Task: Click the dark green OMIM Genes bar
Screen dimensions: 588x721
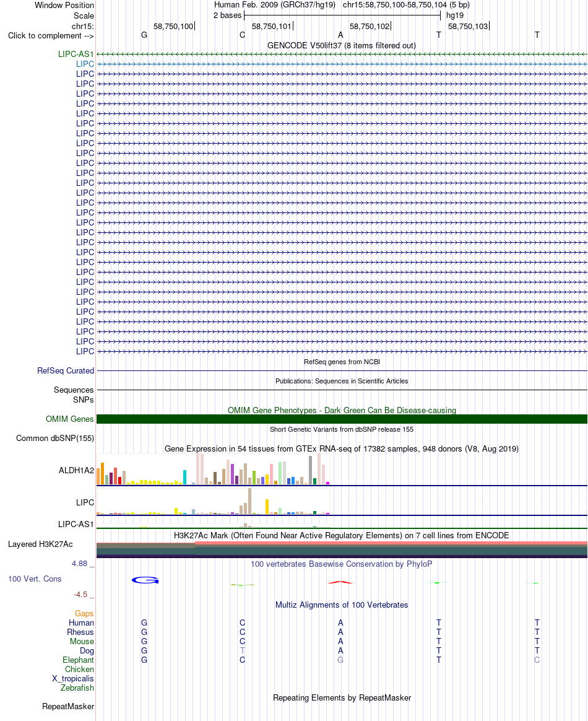Action: click(342, 419)
